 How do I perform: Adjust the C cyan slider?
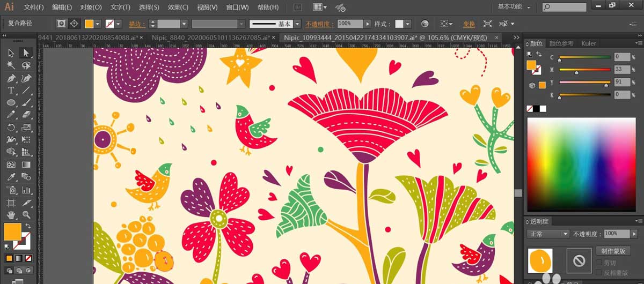pyautogui.click(x=584, y=58)
